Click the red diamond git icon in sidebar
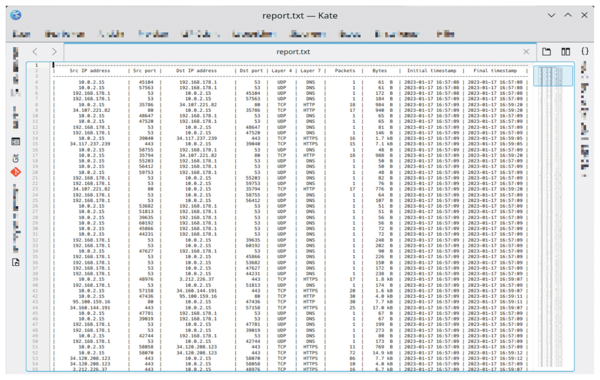 15,172
